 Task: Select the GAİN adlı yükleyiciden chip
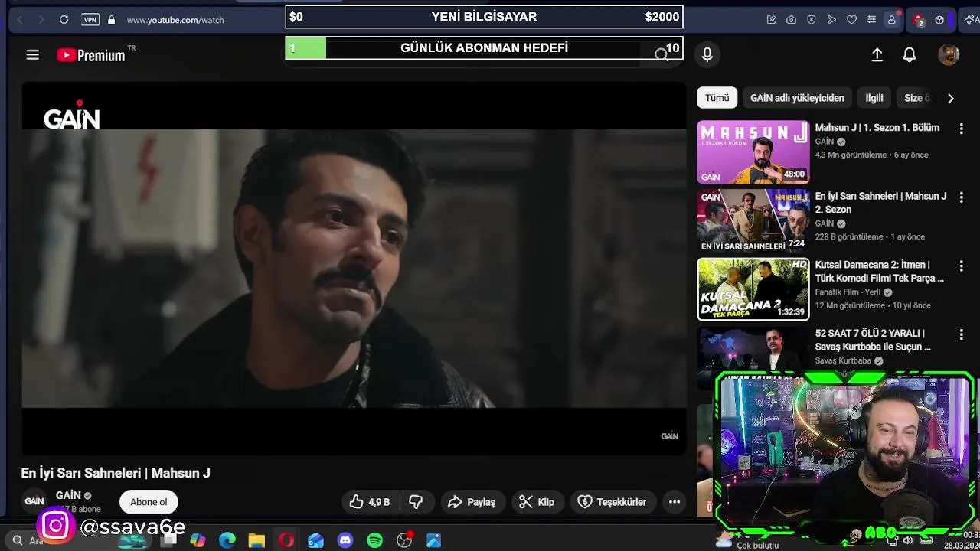pos(797,98)
